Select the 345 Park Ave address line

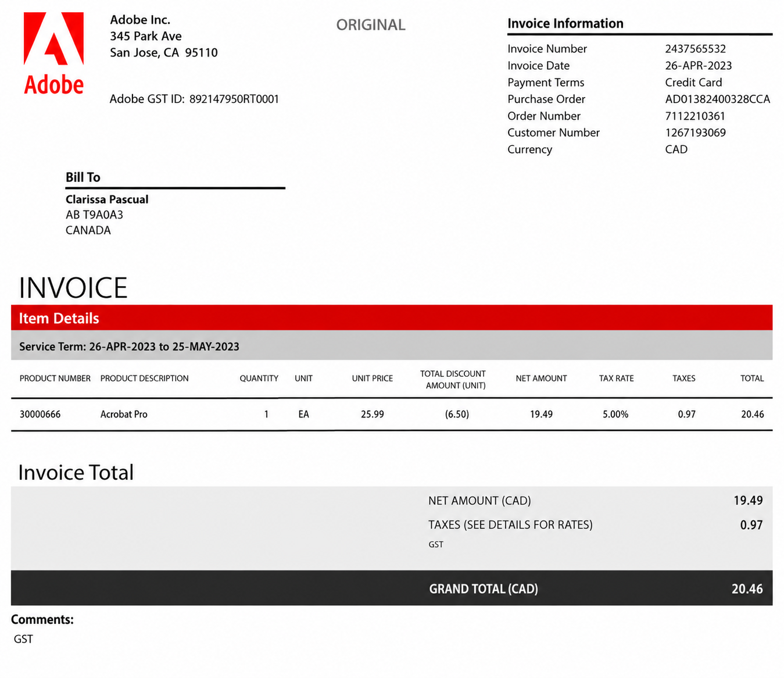tap(146, 36)
